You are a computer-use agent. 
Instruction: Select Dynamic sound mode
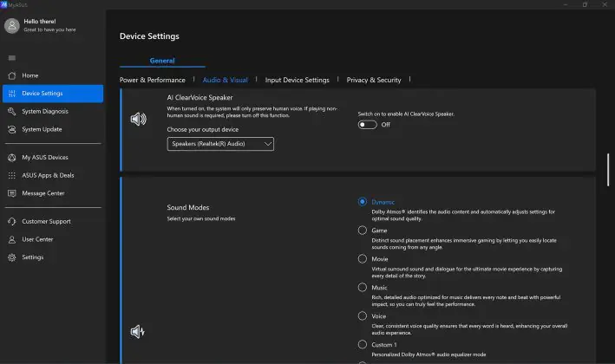point(363,202)
